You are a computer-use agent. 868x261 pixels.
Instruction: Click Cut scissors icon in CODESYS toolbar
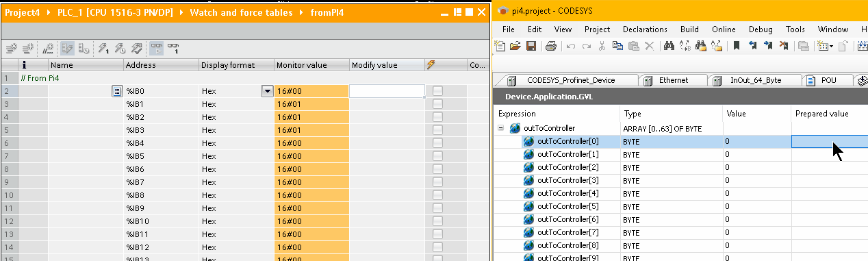602,47
